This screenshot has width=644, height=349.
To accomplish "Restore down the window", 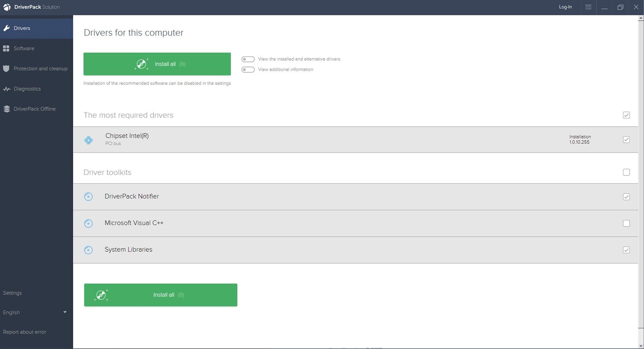I will point(620,7).
